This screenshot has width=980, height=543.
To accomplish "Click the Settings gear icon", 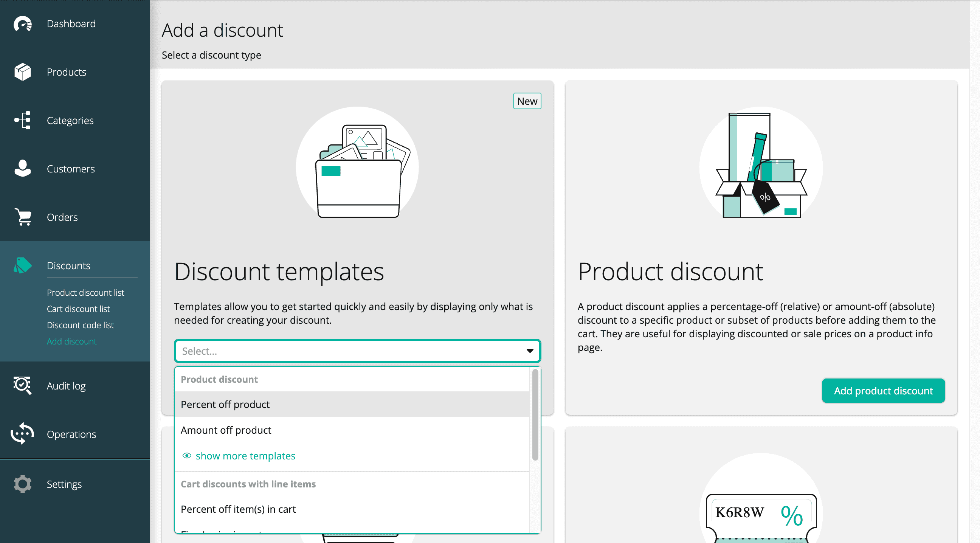I will point(22,484).
